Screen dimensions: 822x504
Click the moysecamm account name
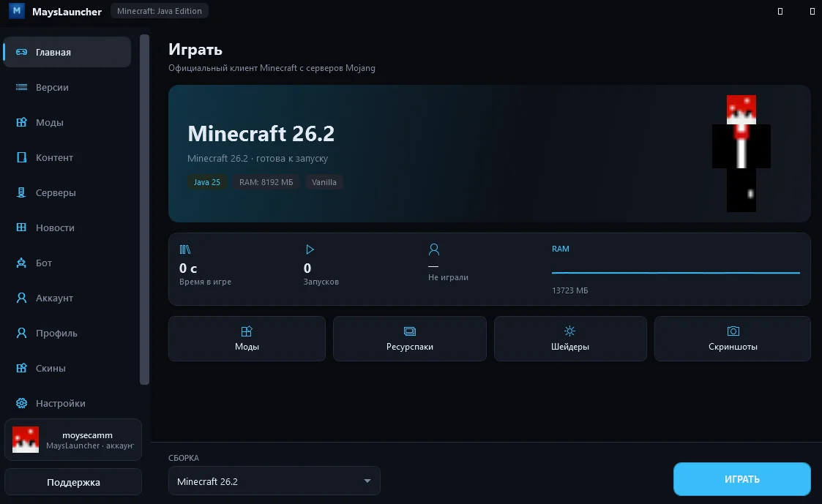(87, 435)
